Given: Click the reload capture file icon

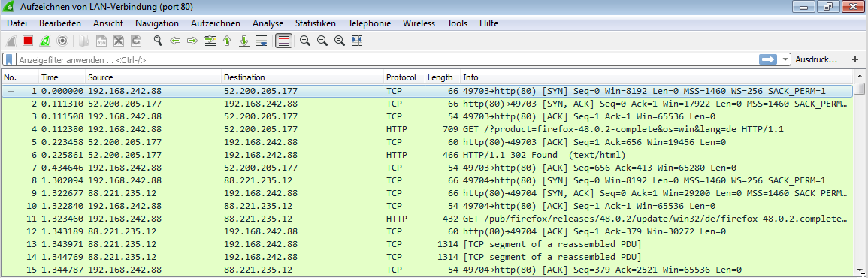Looking at the screenshot, I should pyautogui.click(x=135, y=41).
